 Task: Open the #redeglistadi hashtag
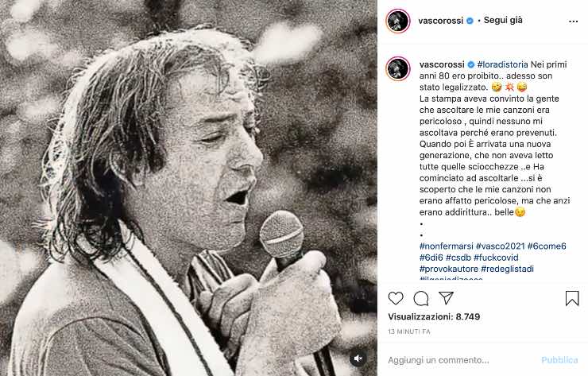point(507,269)
